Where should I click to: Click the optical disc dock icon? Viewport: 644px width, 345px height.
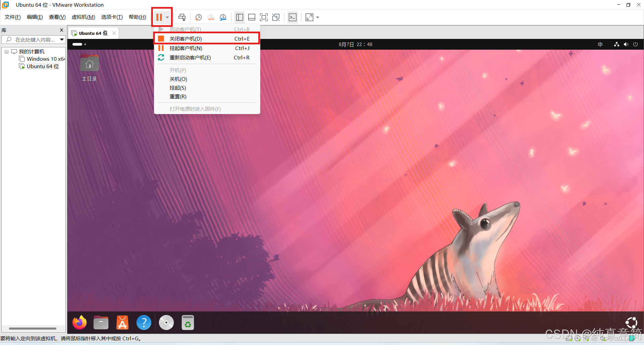coord(166,323)
